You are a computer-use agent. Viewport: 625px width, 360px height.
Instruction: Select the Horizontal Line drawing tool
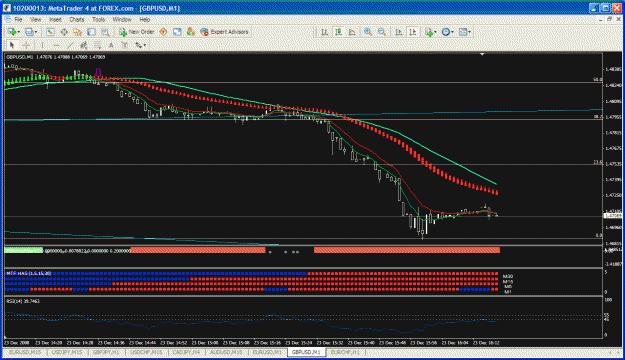click(x=56, y=45)
